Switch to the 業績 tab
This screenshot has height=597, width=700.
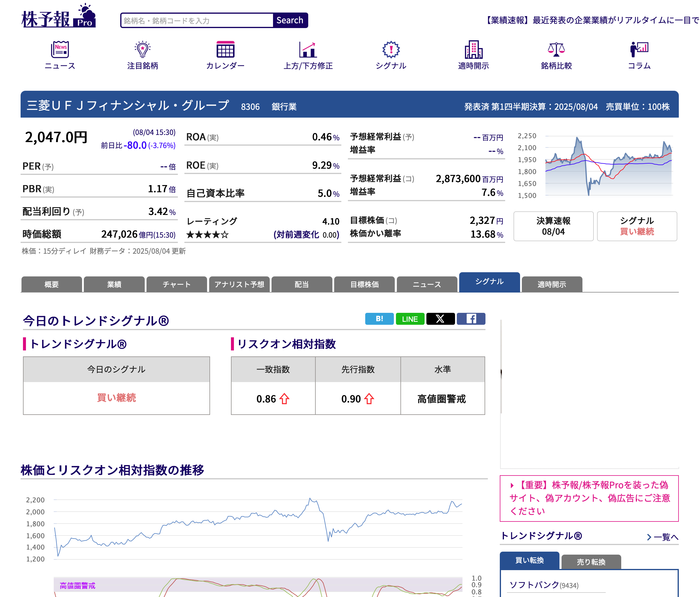pyautogui.click(x=114, y=284)
